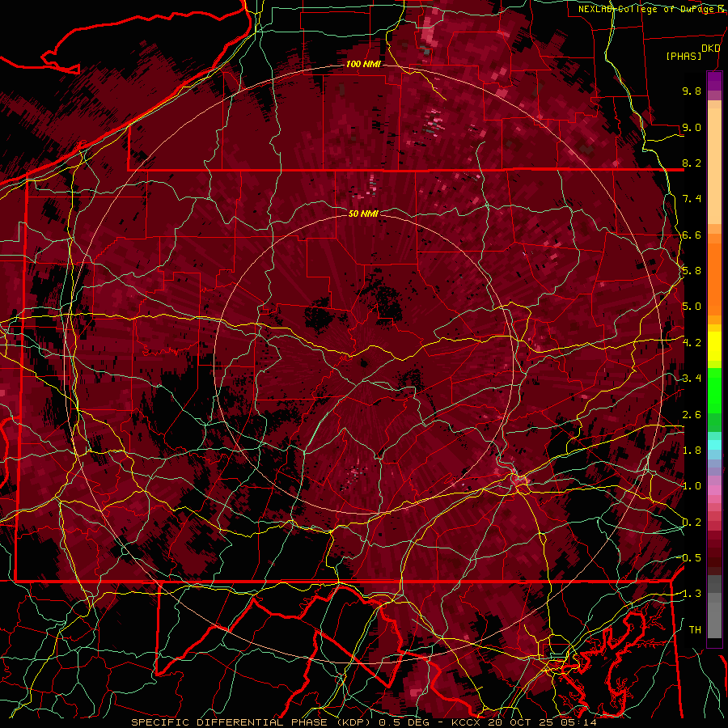Image resolution: width=728 pixels, height=728 pixels.
Task: Click the "20 OCT 25" date text
Action: click(522, 722)
